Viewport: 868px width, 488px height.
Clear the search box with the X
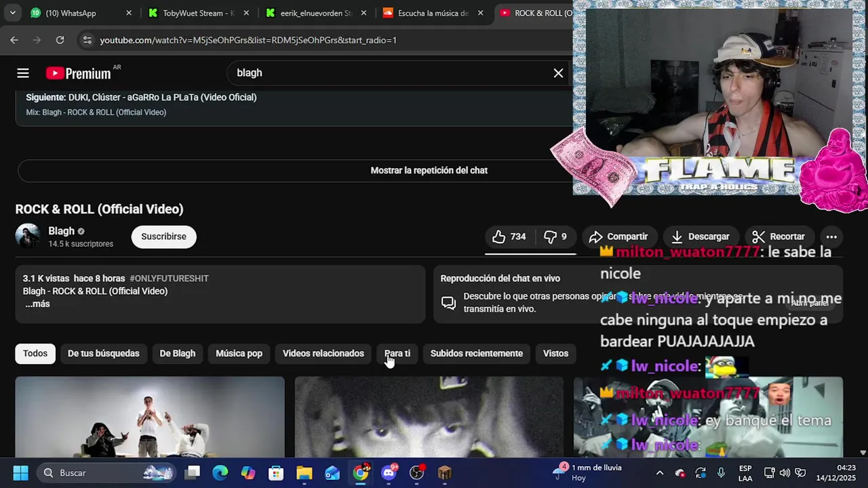[x=558, y=73]
